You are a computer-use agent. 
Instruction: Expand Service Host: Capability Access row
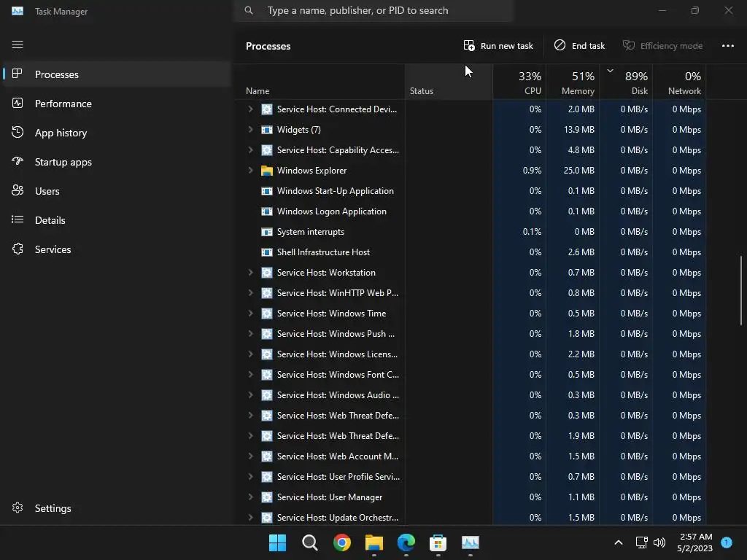coord(251,150)
